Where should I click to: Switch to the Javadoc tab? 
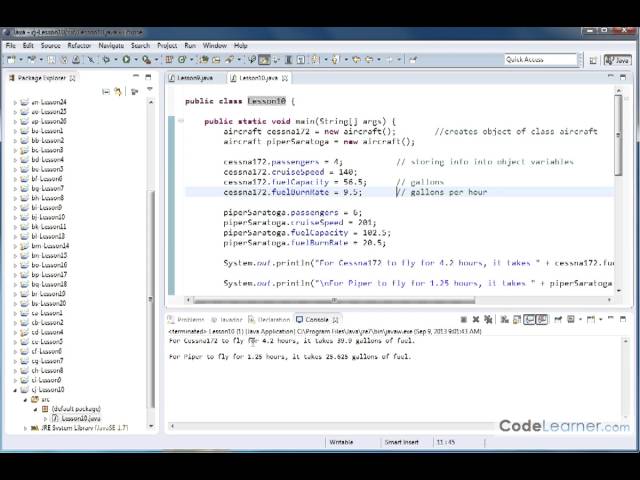tap(227, 320)
